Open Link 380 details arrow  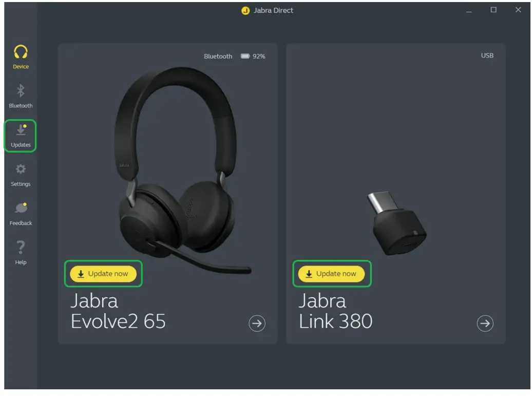tap(485, 324)
